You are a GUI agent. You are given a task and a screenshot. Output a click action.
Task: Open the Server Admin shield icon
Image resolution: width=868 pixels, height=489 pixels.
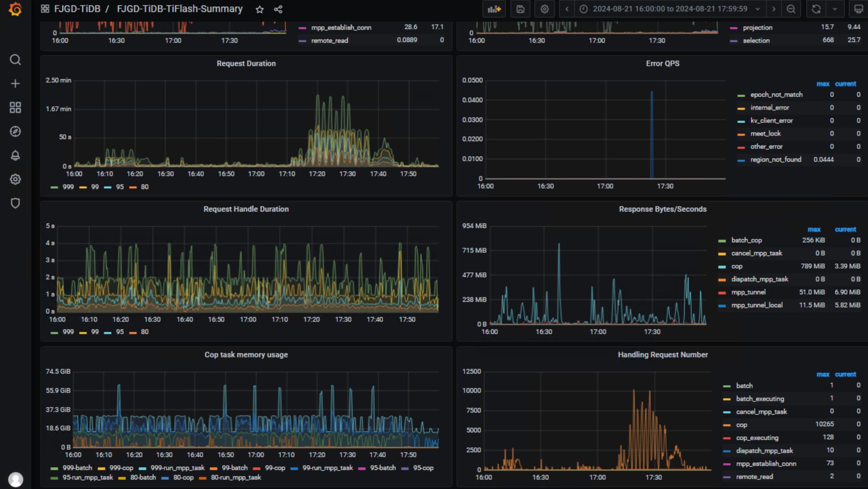(x=15, y=203)
